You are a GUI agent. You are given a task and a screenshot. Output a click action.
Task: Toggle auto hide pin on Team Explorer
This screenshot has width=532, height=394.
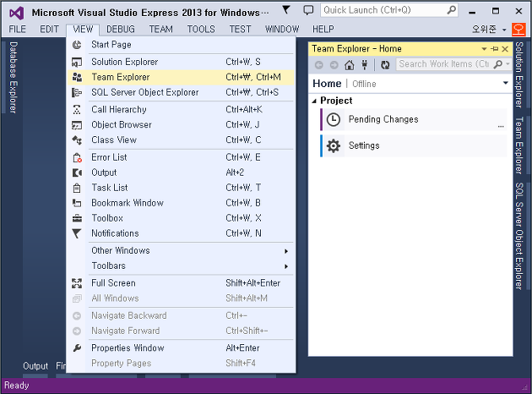coord(495,49)
